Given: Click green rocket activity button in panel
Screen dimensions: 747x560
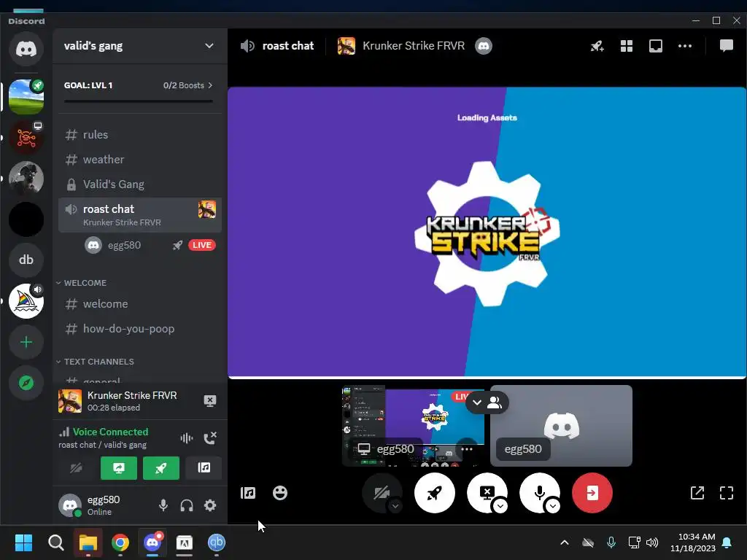Looking at the screenshot, I should click(x=161, y=467).
